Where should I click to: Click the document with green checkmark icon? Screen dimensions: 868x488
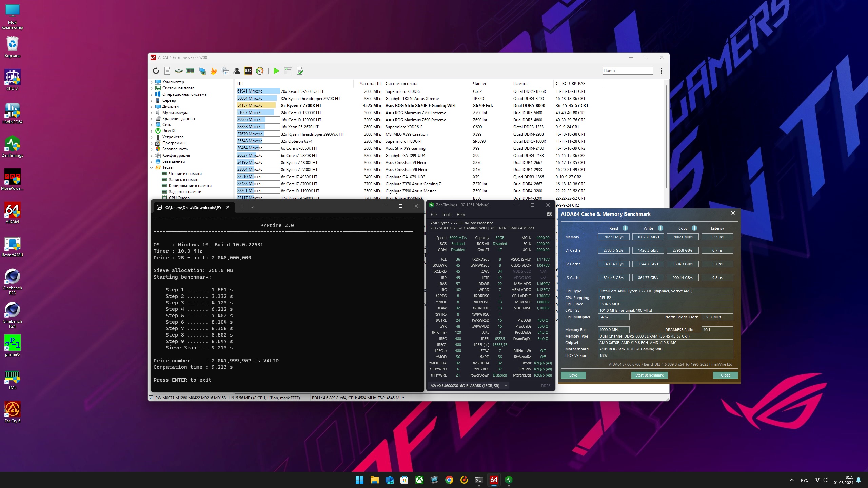(300, 71)
